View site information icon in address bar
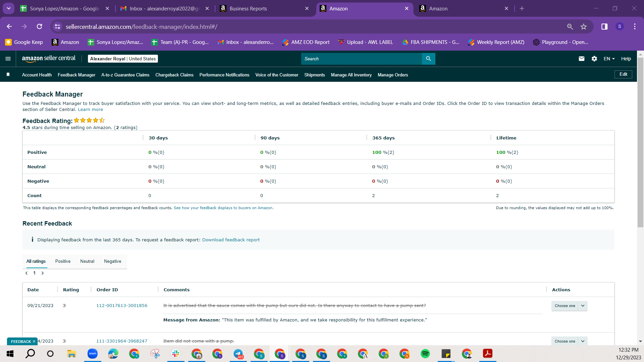This screenshot has width=644, height=362. 58,26
